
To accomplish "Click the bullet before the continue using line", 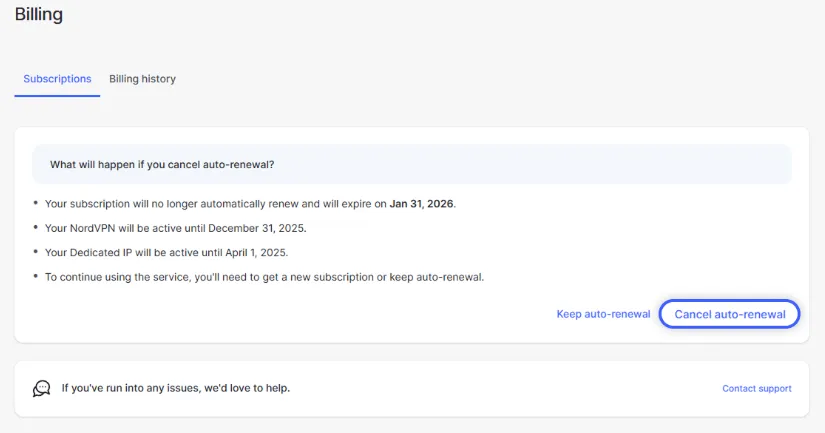I will click(35, 276).
